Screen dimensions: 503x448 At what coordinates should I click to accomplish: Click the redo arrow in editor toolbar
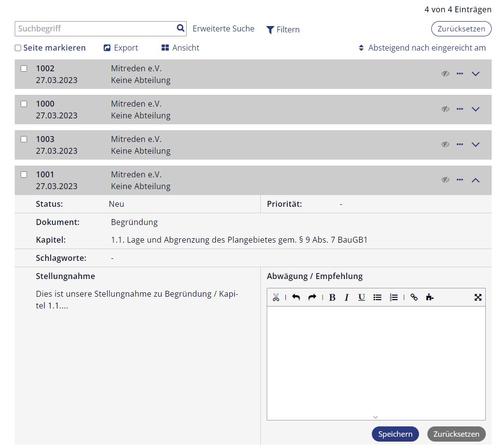(x=312, y=297)
